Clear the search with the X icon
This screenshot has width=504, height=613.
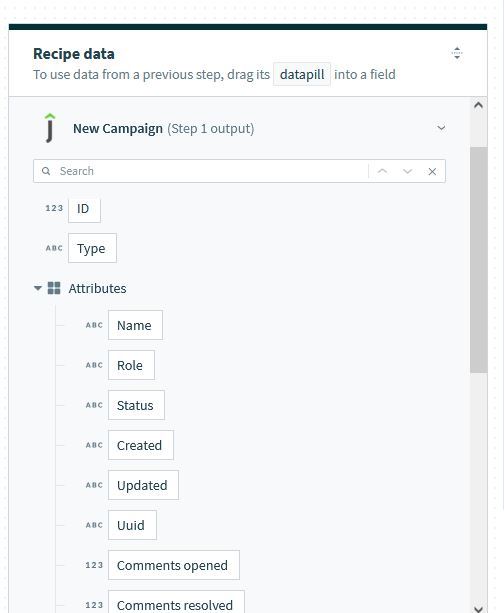pos(432,171)
